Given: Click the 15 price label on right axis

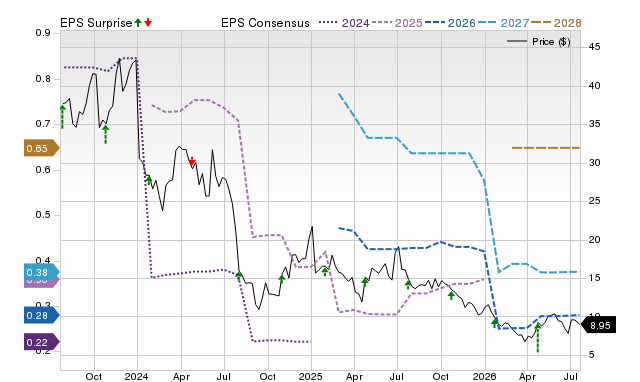Looking at the screenshot, I should [595, 278].
